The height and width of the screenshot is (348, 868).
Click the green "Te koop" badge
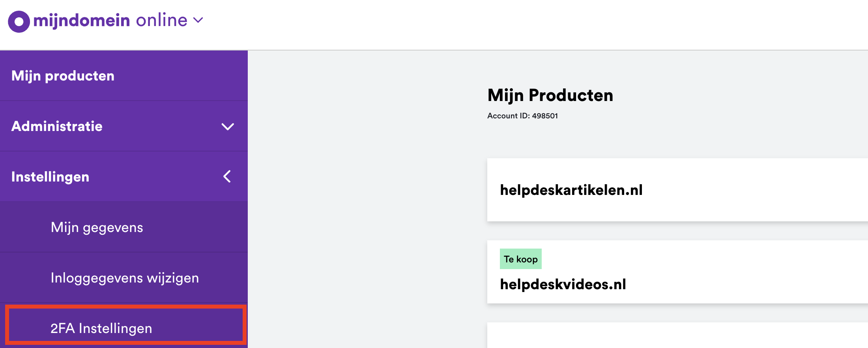pyautogui.click(x=520, y=259)
